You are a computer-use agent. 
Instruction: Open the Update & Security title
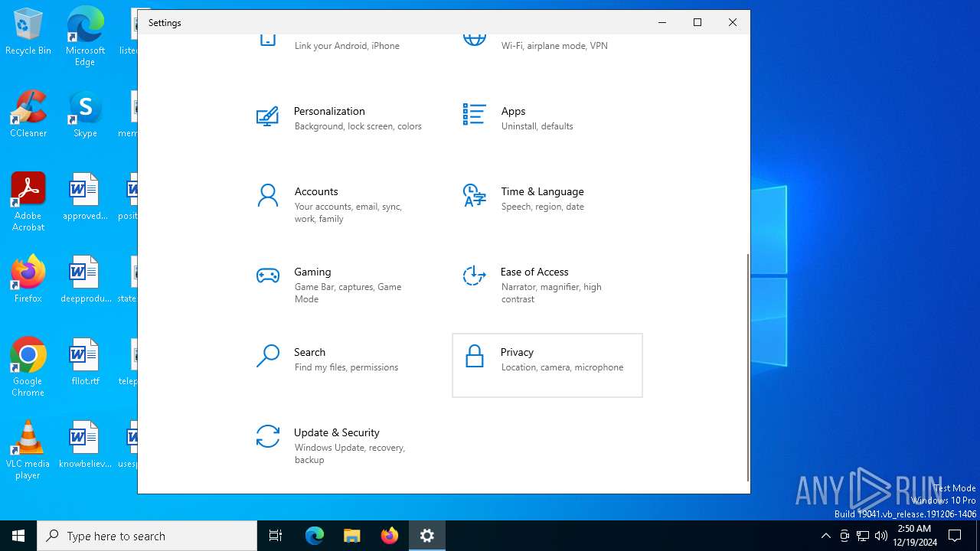[x=337, y=432]
